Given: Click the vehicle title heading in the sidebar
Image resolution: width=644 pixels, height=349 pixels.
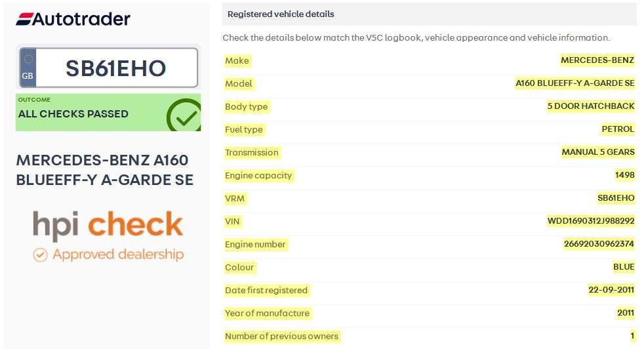Looking at the screenshot, I should (105, 169).
